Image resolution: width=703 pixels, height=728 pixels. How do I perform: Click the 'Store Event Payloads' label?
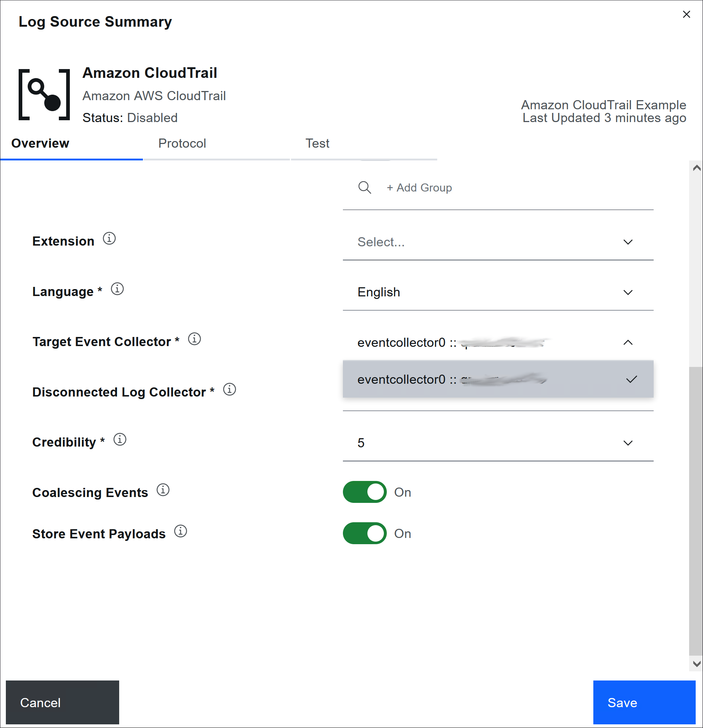[x=99, y=534]
